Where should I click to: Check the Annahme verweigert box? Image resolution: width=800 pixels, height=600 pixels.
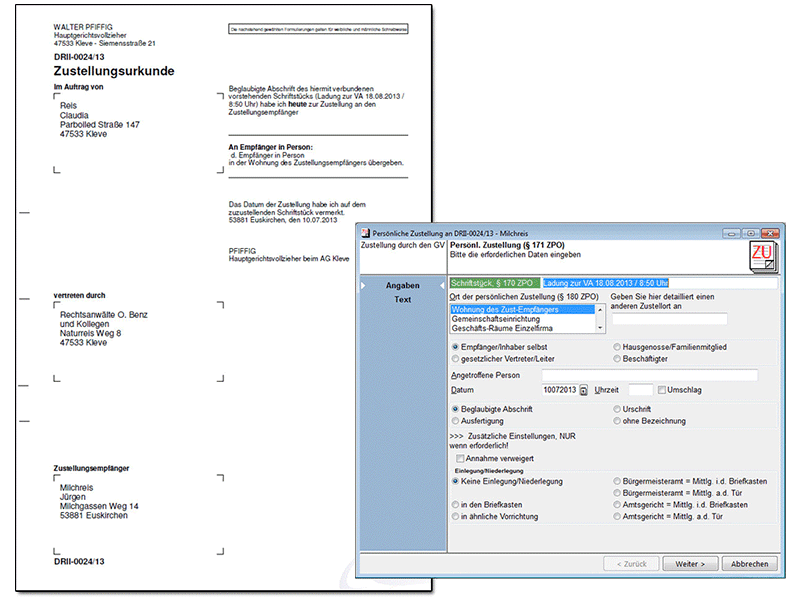tap(460, 458)
